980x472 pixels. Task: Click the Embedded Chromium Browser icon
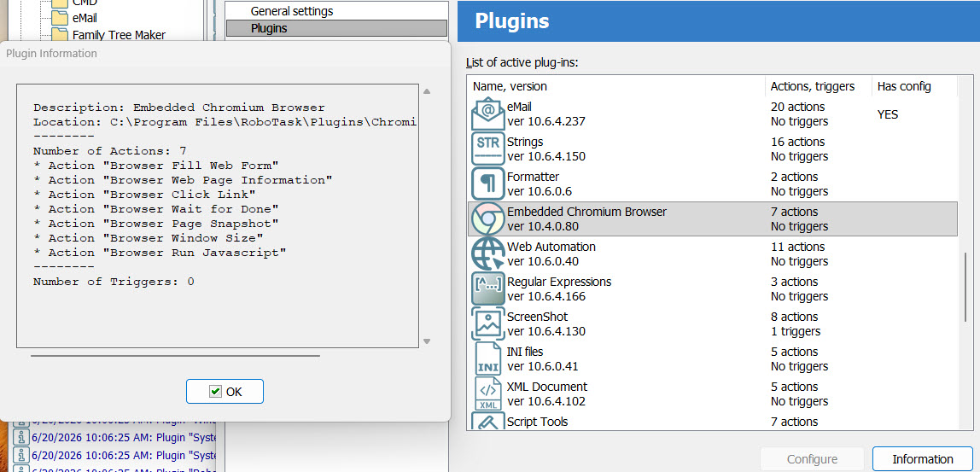coord(487,219)
